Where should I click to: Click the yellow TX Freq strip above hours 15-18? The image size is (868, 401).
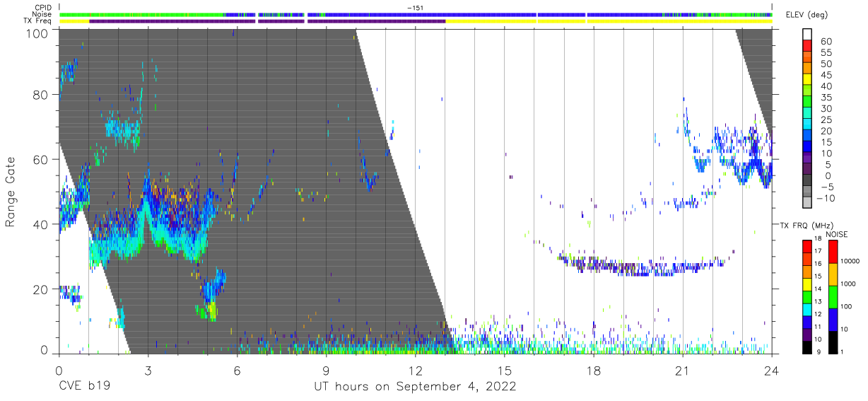coord(548,21)
